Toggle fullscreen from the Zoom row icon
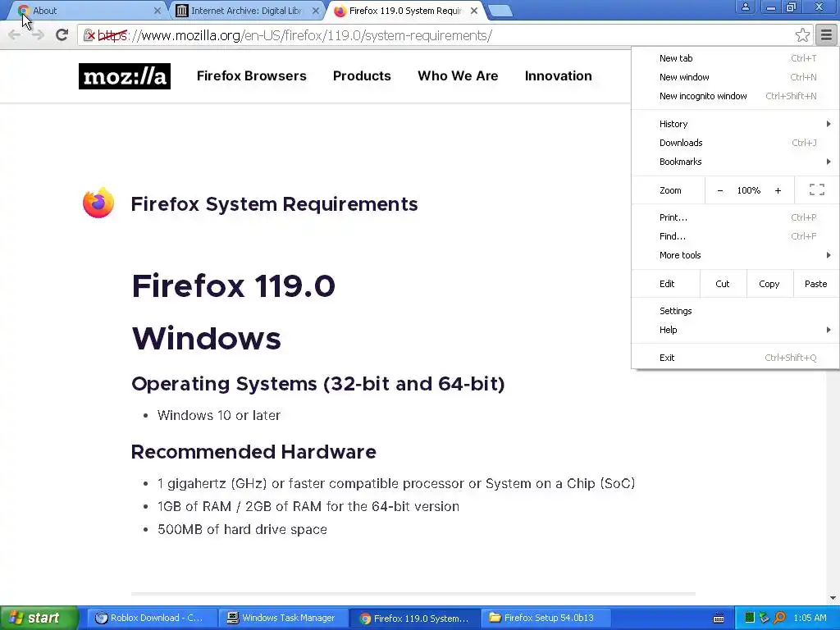The width and height of the screenshot is (840, 630). click(x=816, y=189)
